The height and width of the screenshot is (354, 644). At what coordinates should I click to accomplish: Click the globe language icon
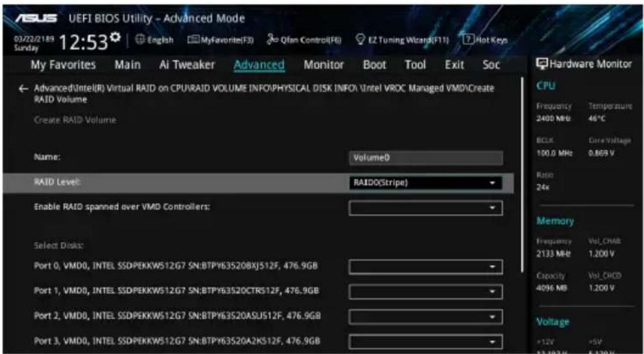pos(140,40)
